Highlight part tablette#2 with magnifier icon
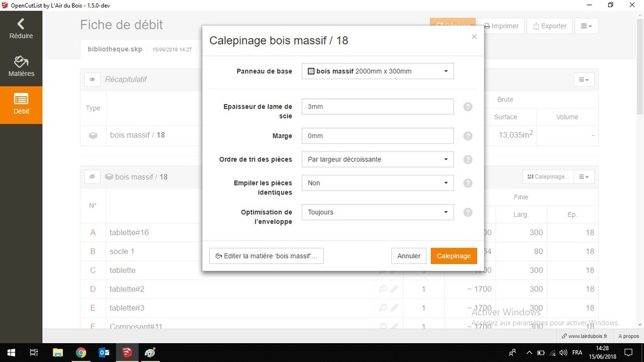Viewport: 644px width, 362px height. point(383,289)
